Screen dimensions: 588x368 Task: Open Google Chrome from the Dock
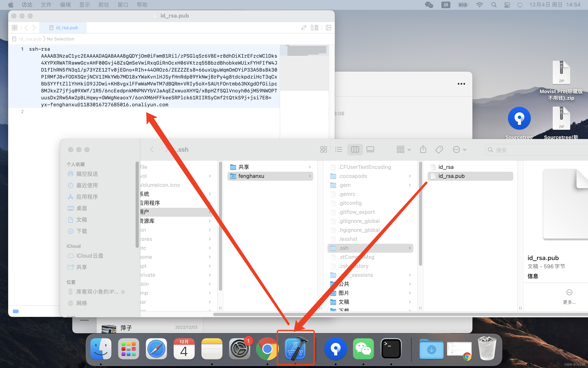pyautogui.click(x=267, y=349)
